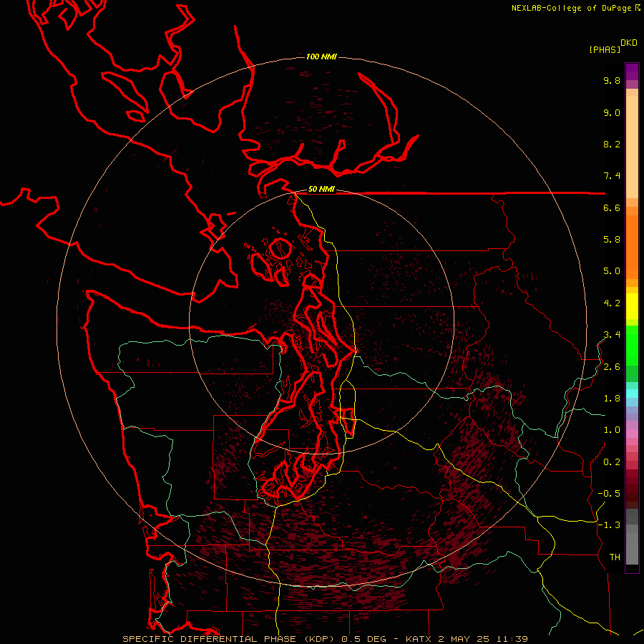The height and width of the screenshot is (644, 644).
Task: Click the 4.2 colorbar scale value
Action: (x=612, y=303)
